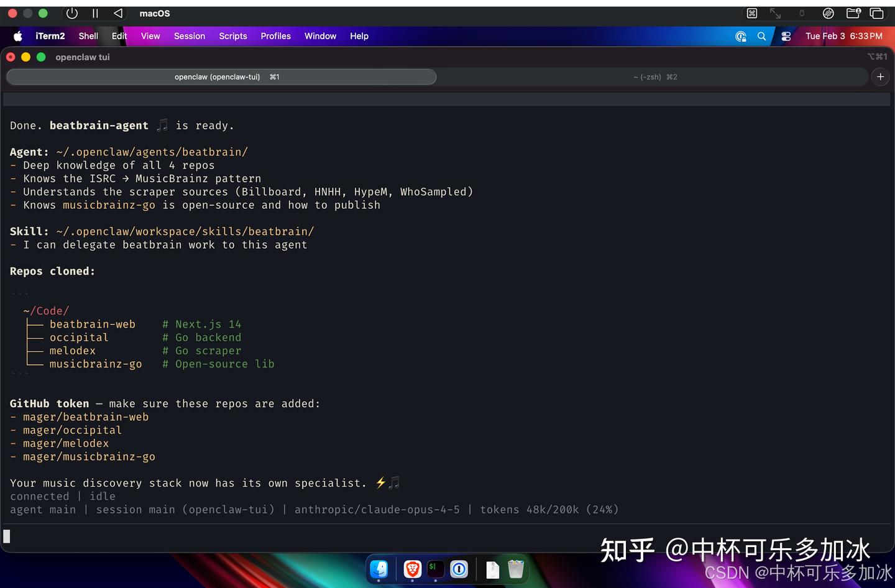Open Finder from the Dock

click(379, 568)
